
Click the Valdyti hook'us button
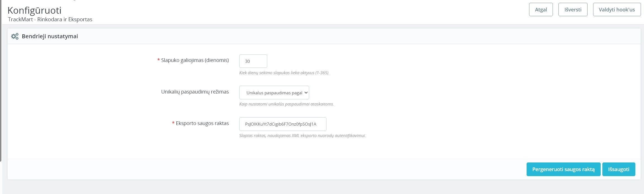[617, 9]
